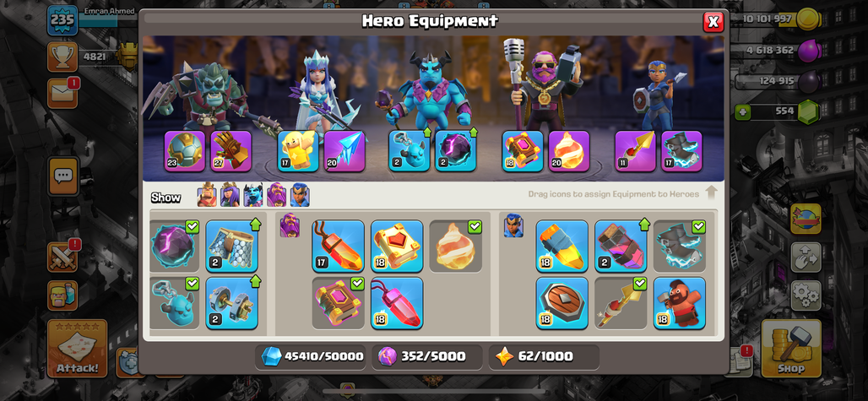Image resolution: width=868 pixels, height=401 pixels.
Task: Click the equipped Spiky Ball slot level 23
Action: click(185, 151)
